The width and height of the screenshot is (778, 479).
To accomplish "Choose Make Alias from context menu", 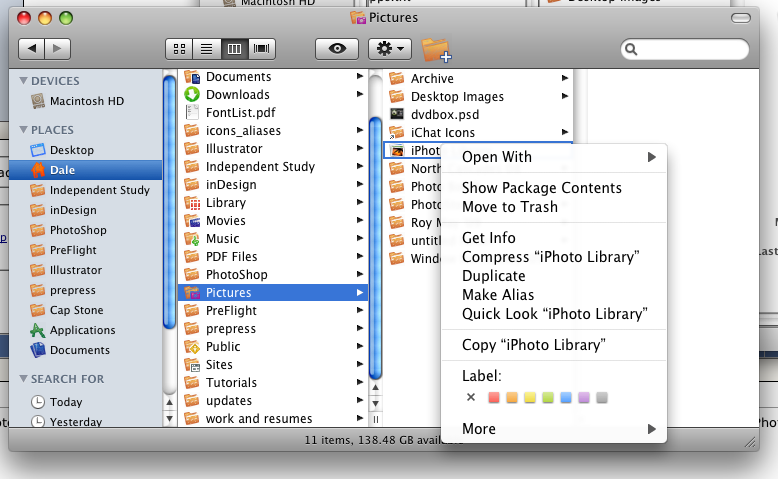I will (554, 295).
